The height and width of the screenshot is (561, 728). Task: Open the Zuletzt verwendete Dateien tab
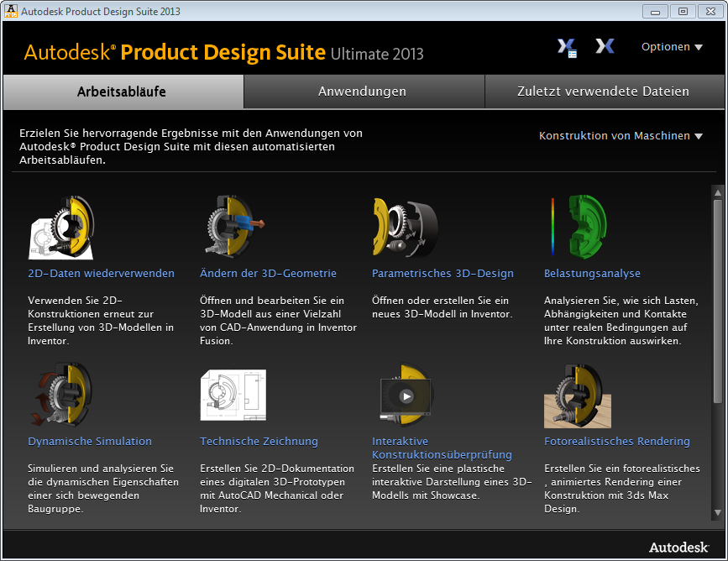click(605, 92)
